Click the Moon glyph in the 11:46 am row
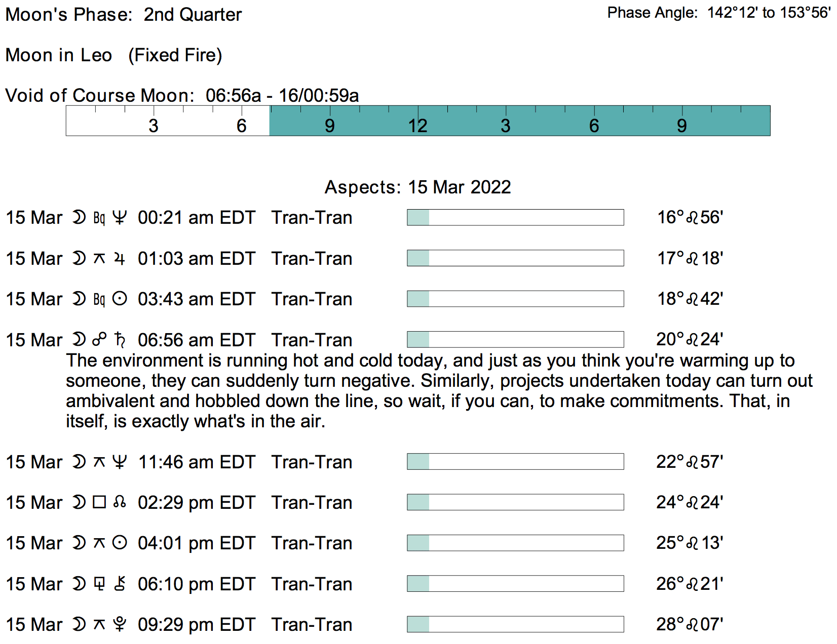 pos(79,462)
